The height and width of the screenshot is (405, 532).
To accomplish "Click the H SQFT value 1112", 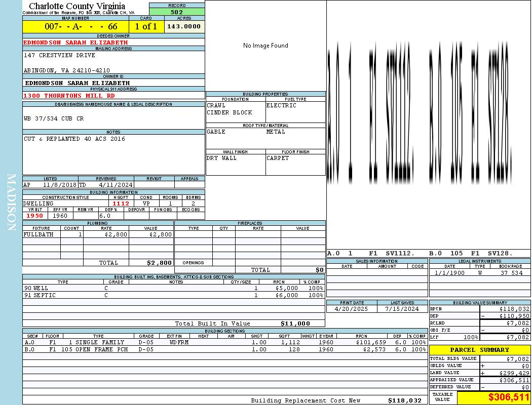I will pyautogui.click(x=121, y=204).
